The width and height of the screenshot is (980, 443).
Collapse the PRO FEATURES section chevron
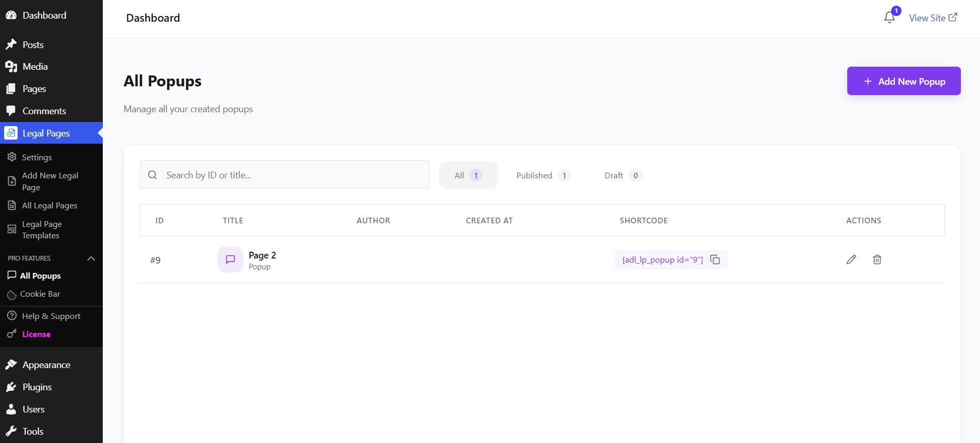[x=91, y=258]
